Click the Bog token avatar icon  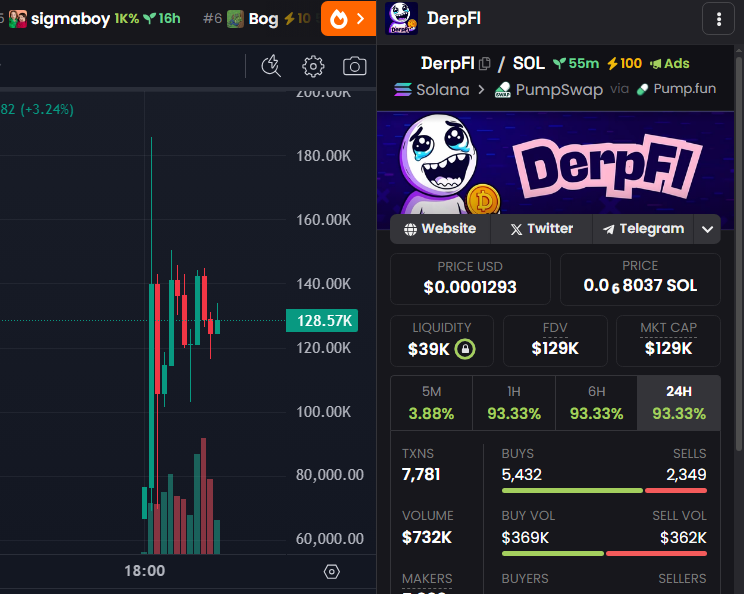tap(235, 19)
